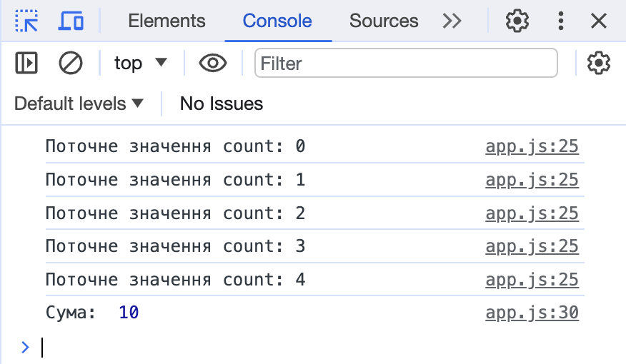Open the Default levels dropdown
The image size is (626, 364).
(x=79, y=104)
